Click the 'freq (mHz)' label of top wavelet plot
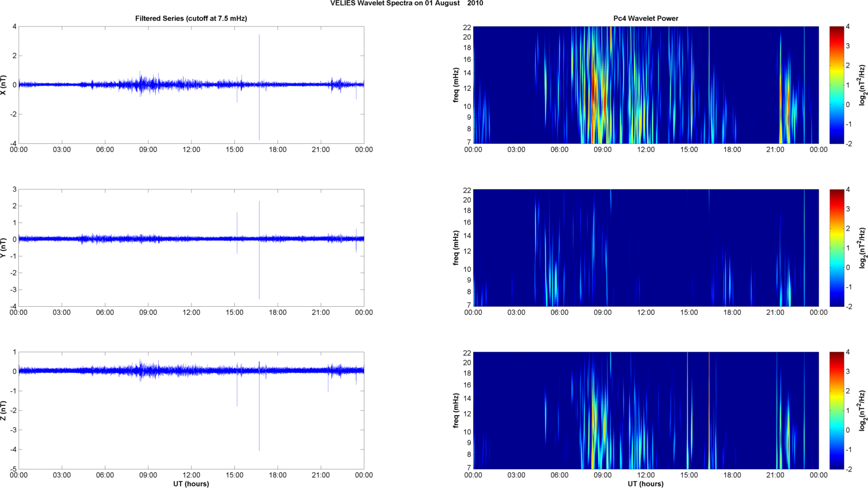This screenshot has width=868, height=488. click(x=456, y=85)
